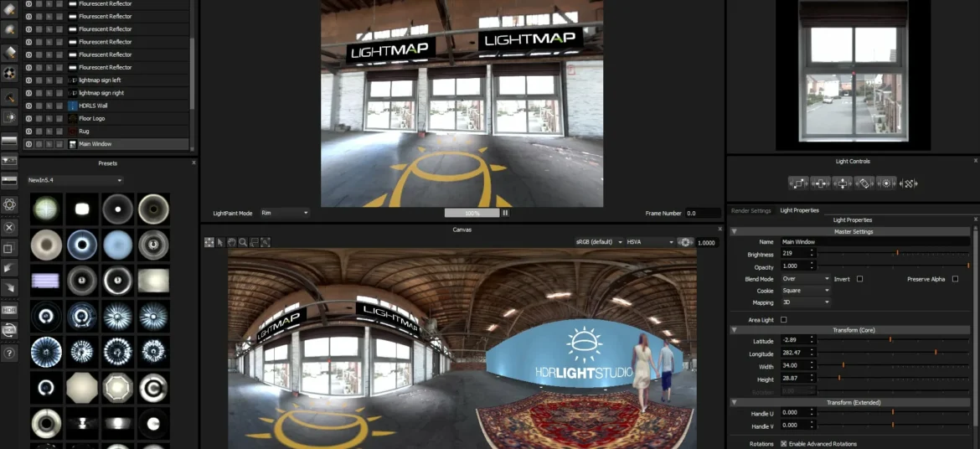Select the Rug light in the list

(x=106, y=132)
